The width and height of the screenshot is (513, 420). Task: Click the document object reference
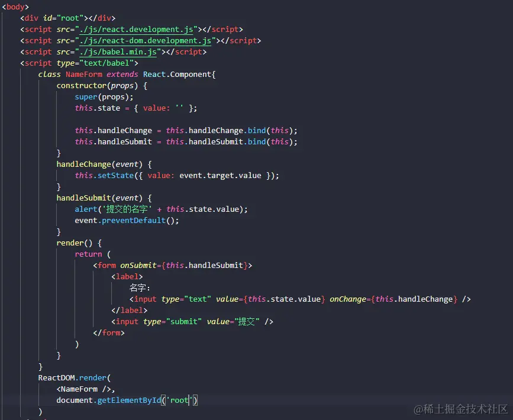(x=75, y=400)
